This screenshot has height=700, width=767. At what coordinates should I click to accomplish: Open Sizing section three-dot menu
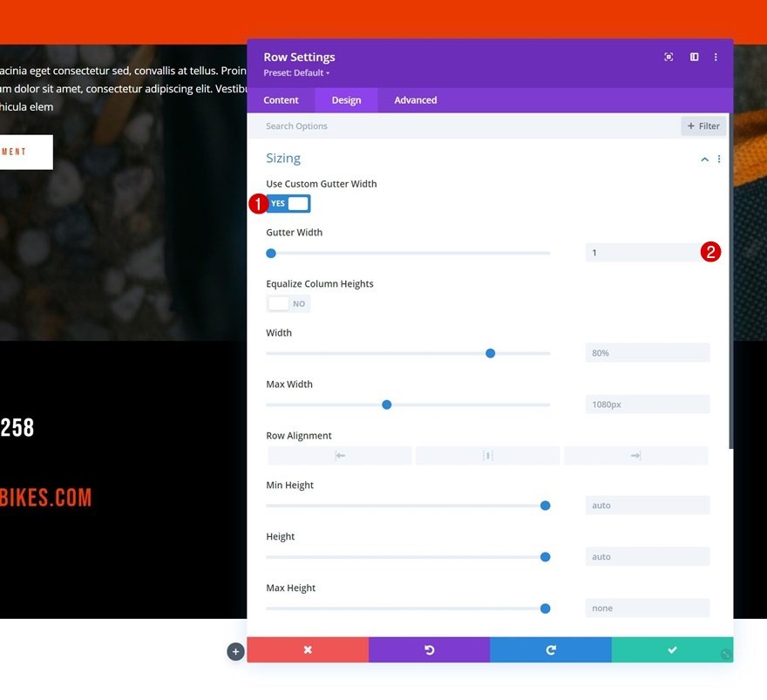(718, 159)
